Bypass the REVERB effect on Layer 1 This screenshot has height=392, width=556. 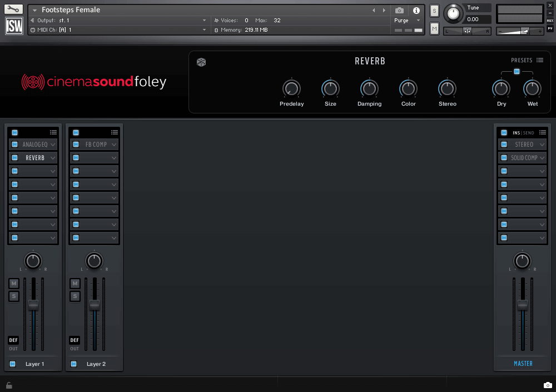(x=14, y=157)
